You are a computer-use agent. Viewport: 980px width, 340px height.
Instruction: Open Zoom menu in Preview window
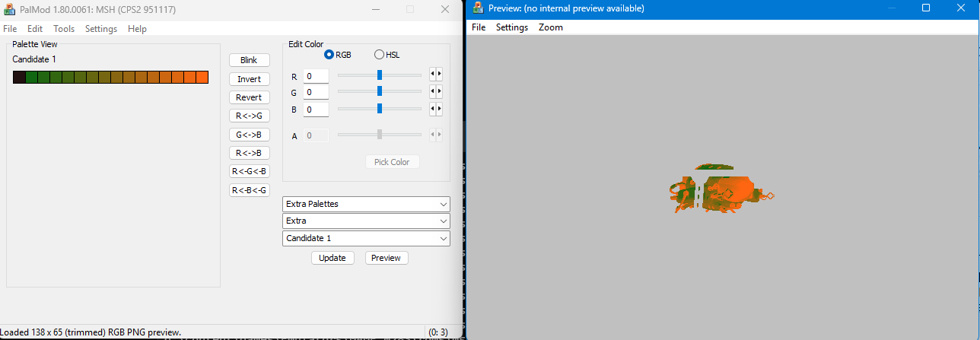pyautogui.click(x=551, y=27)
